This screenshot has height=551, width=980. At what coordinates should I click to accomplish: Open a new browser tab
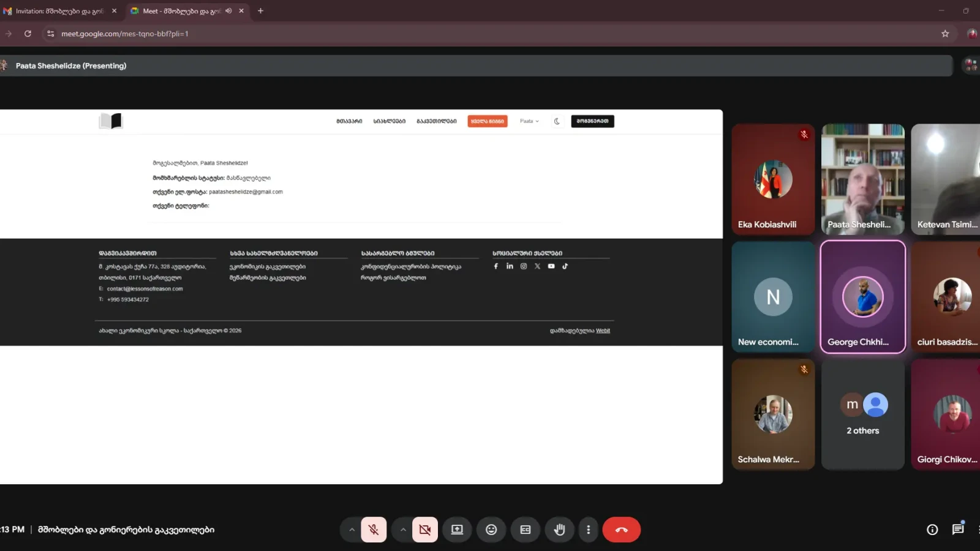[x=260, y=11]
